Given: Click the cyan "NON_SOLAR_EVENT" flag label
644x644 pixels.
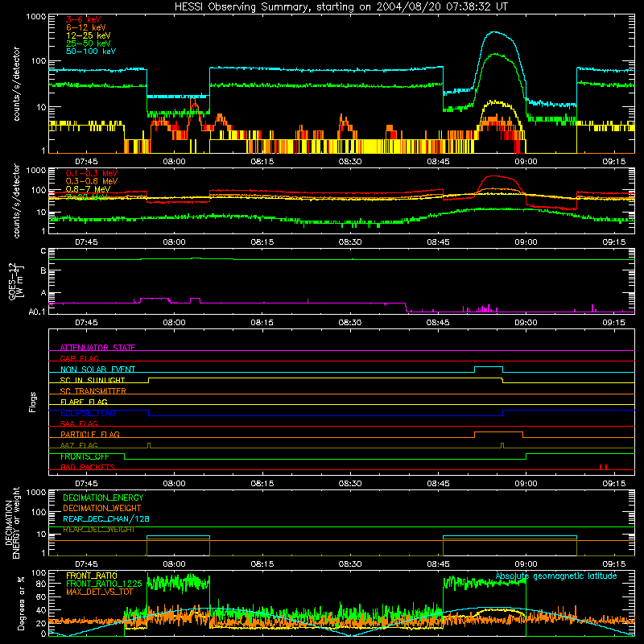Looking at the screenshot, I should [x=97, y=369].
